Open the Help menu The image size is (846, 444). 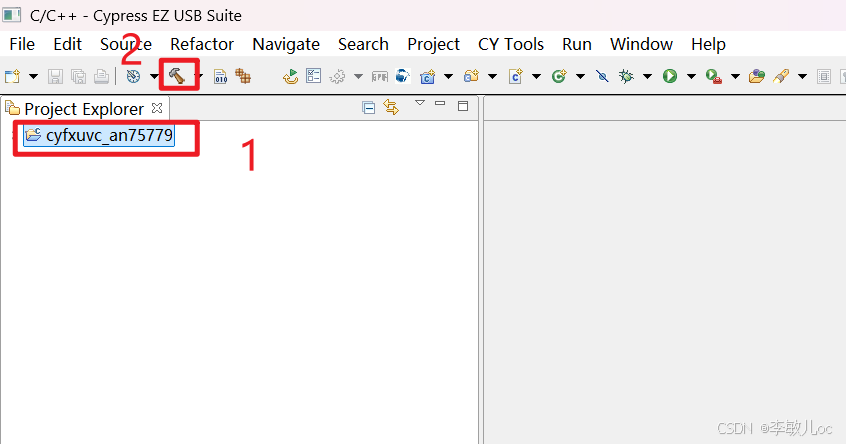pos(708,44)
